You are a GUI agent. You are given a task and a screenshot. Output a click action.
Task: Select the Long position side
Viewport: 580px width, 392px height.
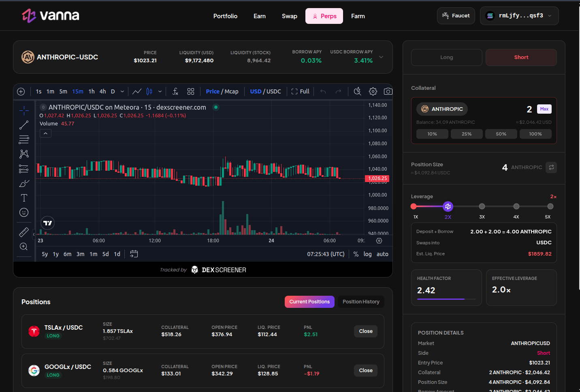[447, 57]
